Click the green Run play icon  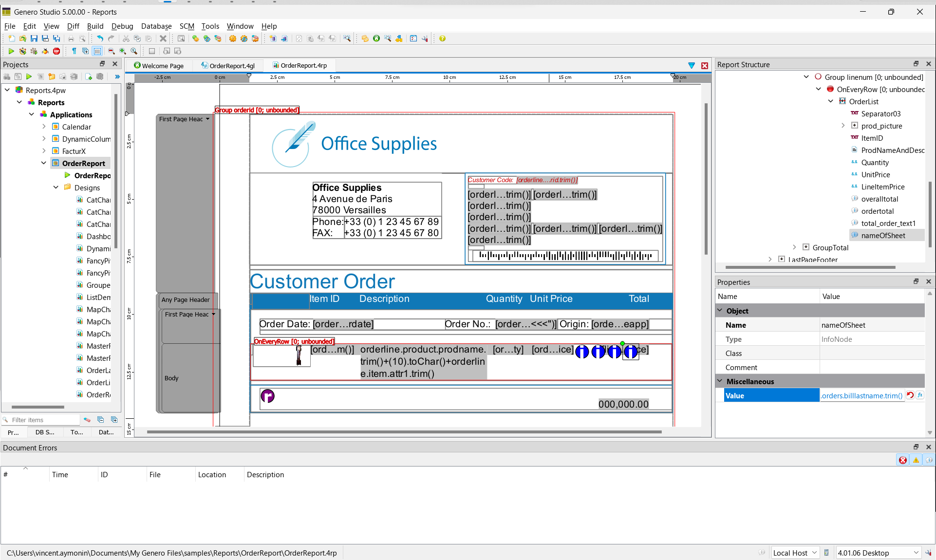tap(11, 51)
